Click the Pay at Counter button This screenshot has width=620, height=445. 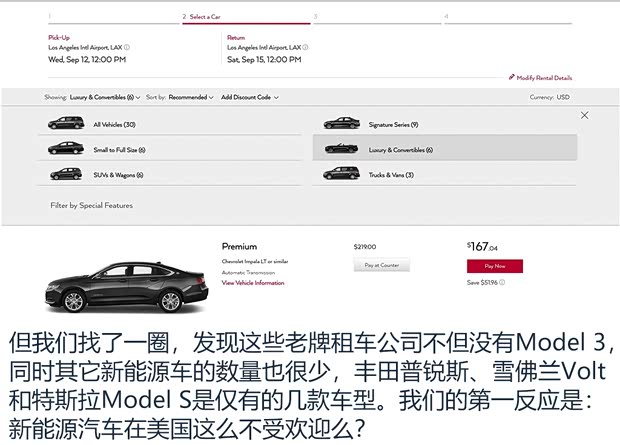(382, 265)
